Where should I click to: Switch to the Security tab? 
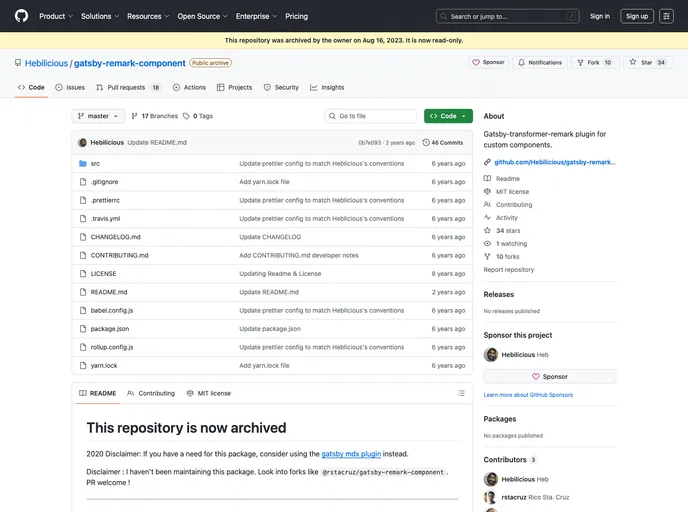point(281,87)
